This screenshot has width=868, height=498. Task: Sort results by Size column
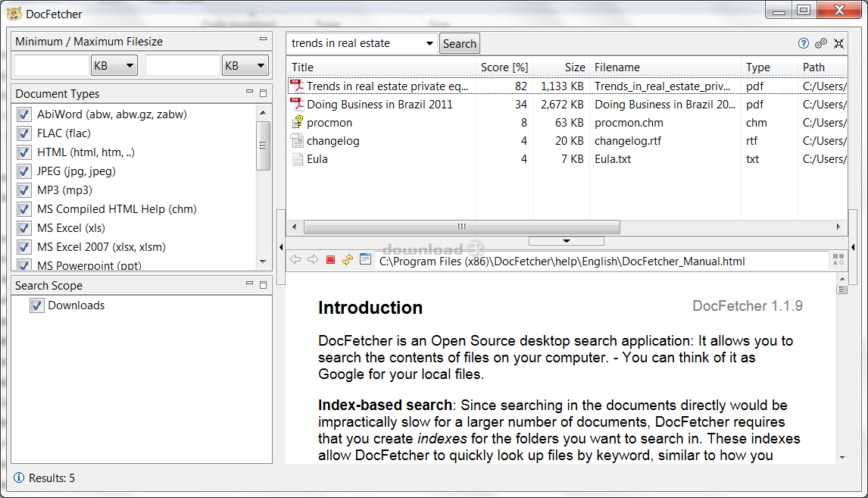[x=560, y=67]
